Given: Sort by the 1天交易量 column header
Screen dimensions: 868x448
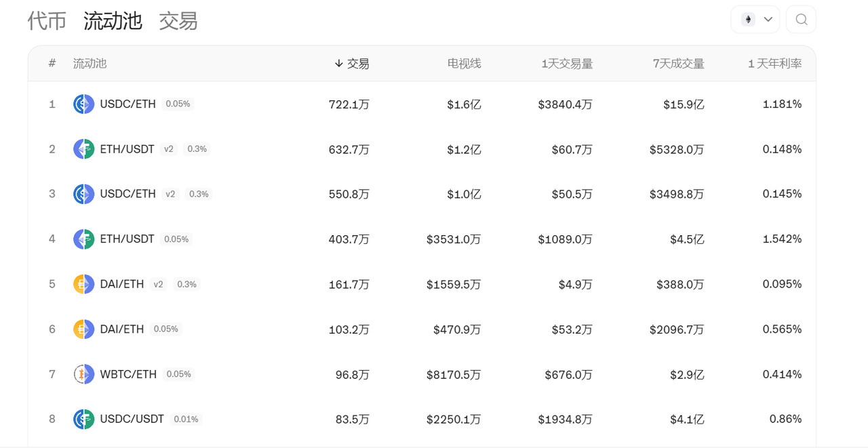Looking at the screenshot, I should point(567,64).
